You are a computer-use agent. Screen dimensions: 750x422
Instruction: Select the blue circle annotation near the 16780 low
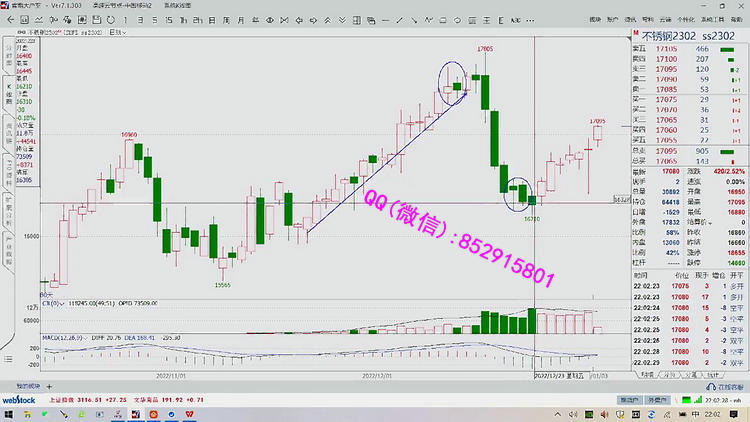(x=518, y=193)
